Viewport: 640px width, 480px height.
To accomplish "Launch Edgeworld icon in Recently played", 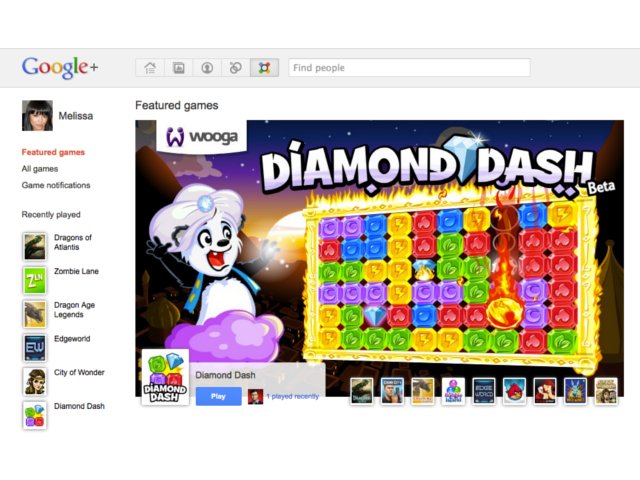I will point(34,348).
